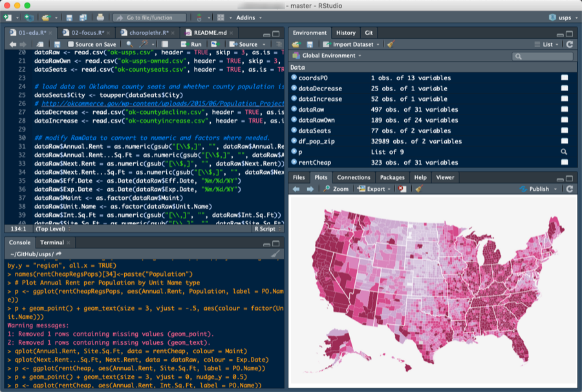The image size is (582, 392).
Task: Click the Create a project icon
Action: [28, 17]
